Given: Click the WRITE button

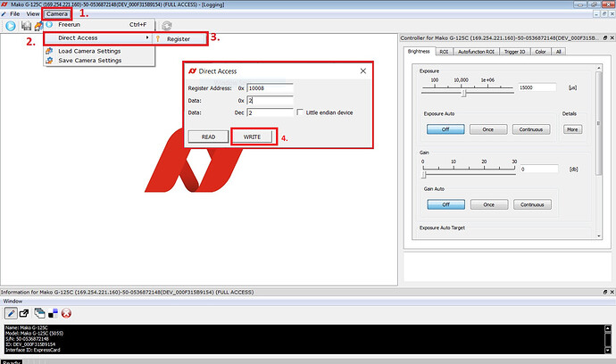Looking at the screenshot, I should click(252, 136).
